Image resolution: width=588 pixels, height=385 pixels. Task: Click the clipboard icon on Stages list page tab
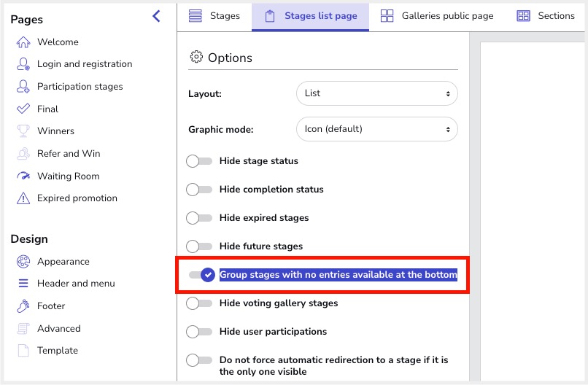point(270,17)
